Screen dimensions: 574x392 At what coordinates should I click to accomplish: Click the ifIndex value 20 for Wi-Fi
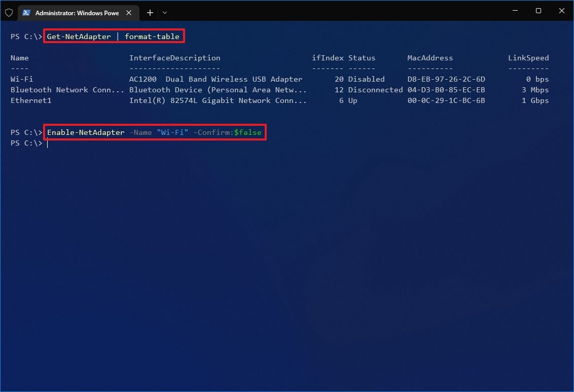pos(340,79)
